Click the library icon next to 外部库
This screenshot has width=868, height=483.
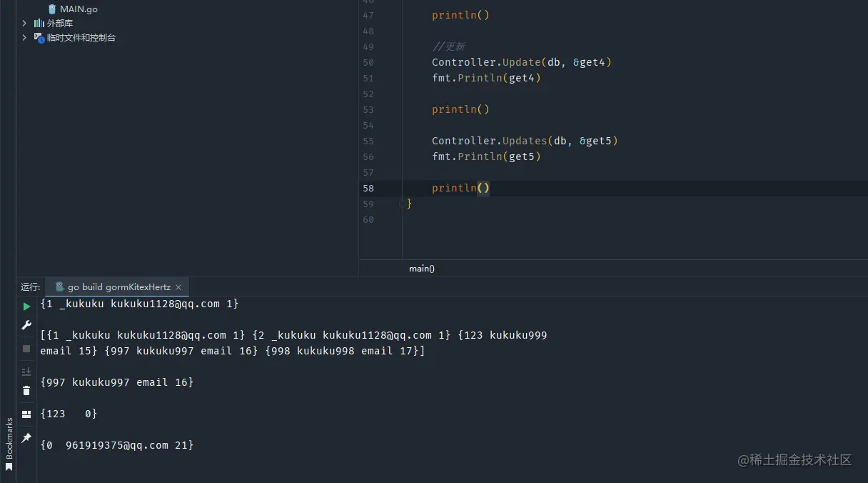pyautogui.click(x=39, y=23)
